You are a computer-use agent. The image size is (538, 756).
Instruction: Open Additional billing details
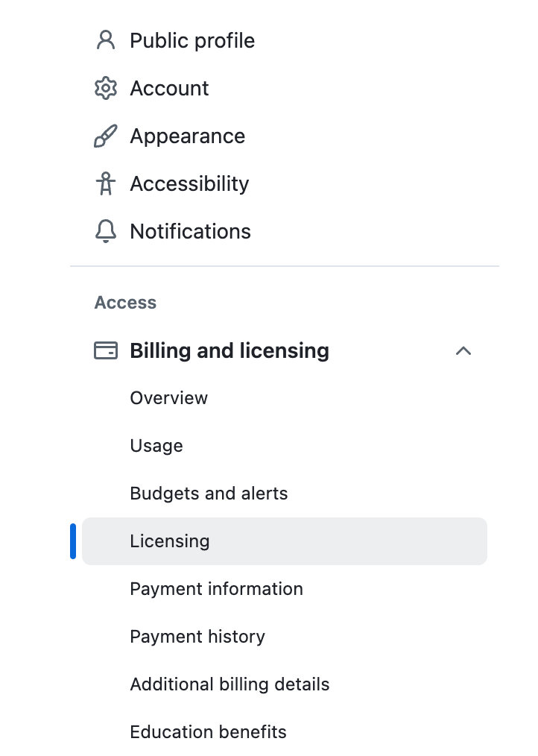point(285,684)
